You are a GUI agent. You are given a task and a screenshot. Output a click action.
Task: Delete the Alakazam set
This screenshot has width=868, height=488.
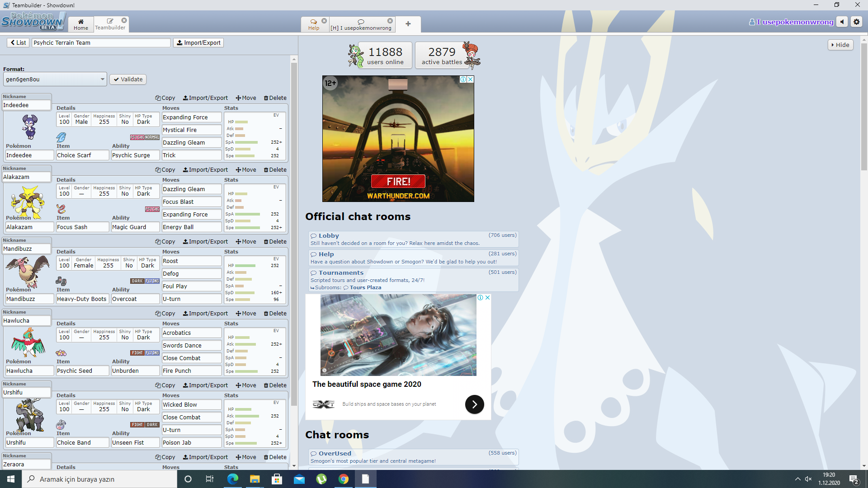pos(275,169)
